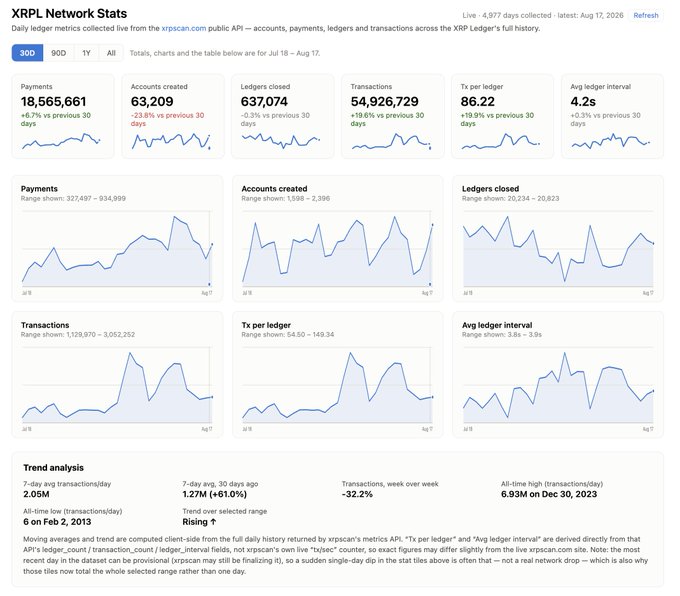
Task: Click the Ledgers closed tile sparkline
Action: tap(281, 141)
